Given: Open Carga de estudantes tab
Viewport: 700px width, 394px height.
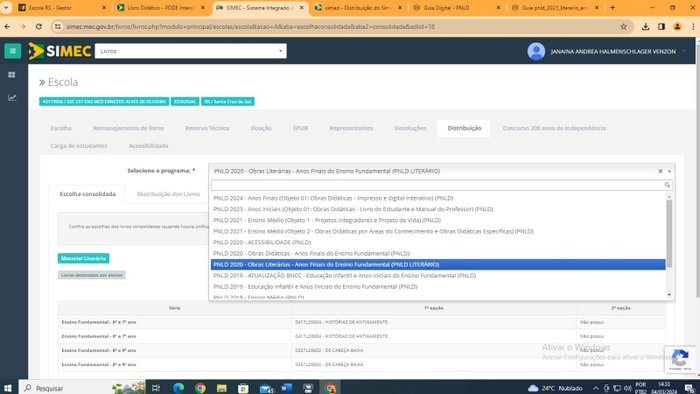Looking at the screenshot, I should coord(79,146).
